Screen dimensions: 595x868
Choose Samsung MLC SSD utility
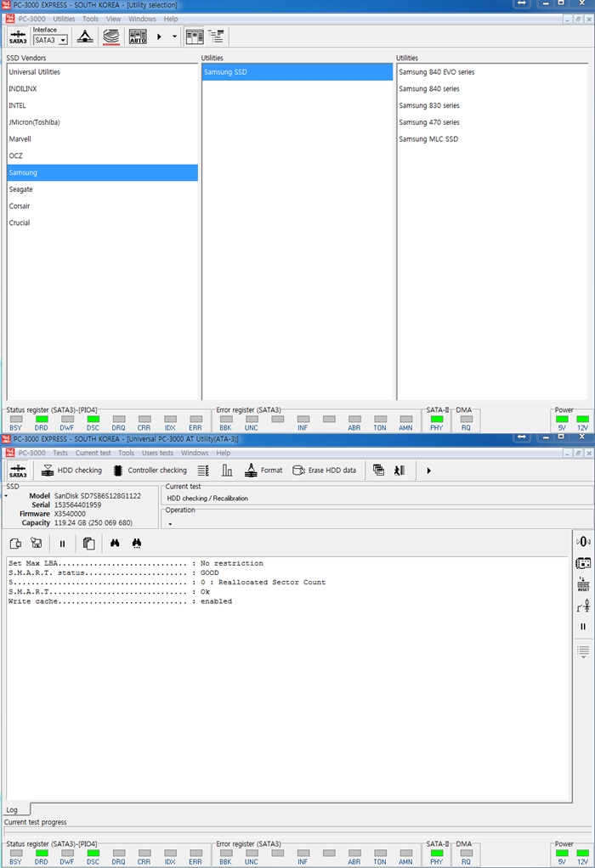tap(492, 139)
